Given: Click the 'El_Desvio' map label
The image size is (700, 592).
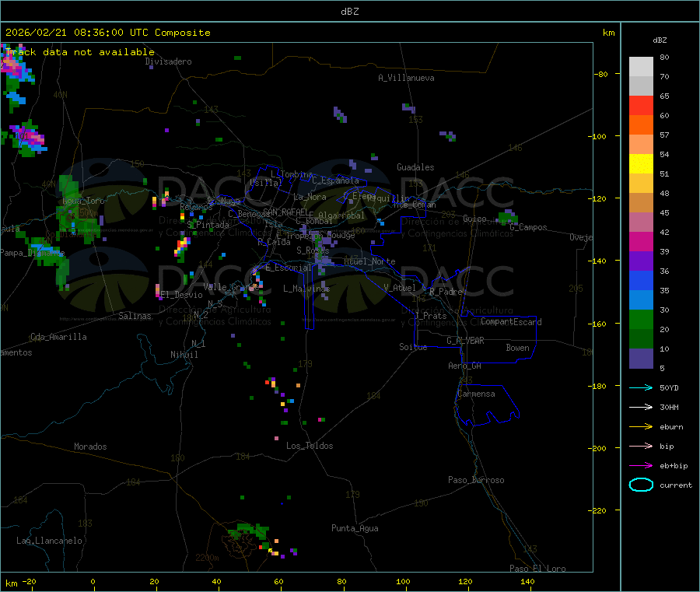Looking at the screenshot, I should [182, 295].
